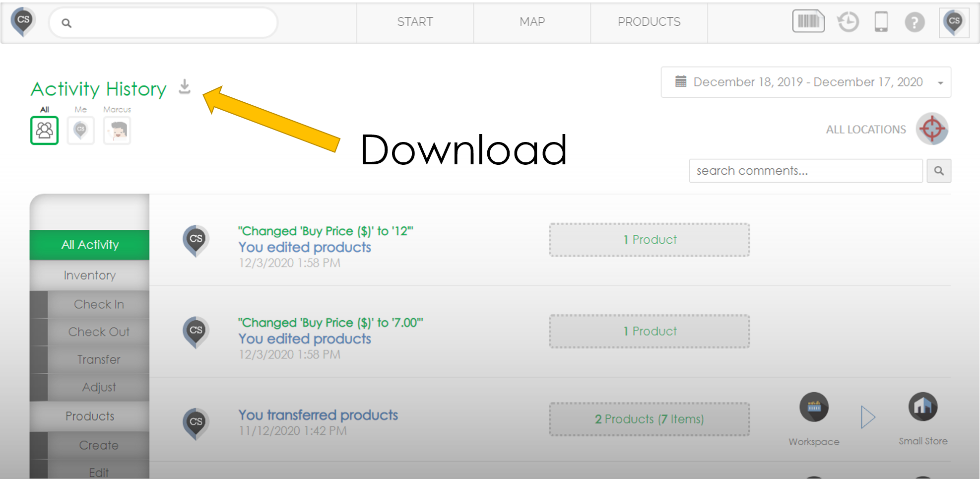
Task: Open the 'You transferred products' entry
Action: (318, 415)
